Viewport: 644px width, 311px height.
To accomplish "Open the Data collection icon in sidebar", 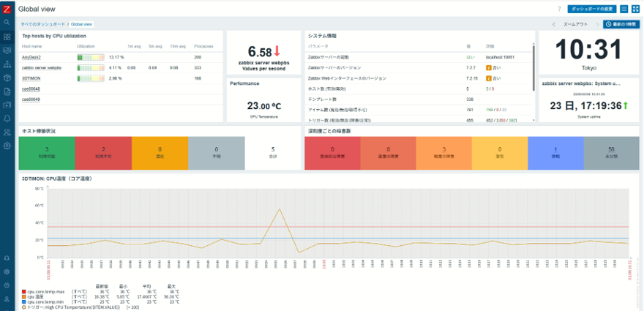I will pyautogui.click(x=7, y=105).
